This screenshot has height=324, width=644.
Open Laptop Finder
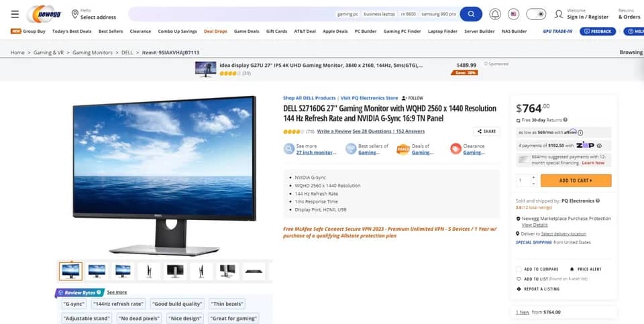point(442,32)
